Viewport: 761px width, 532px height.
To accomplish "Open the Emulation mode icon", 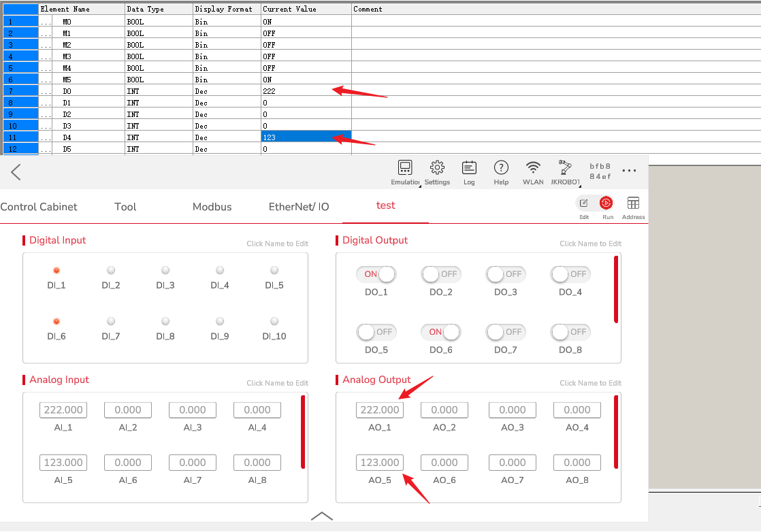I will 405,168.
